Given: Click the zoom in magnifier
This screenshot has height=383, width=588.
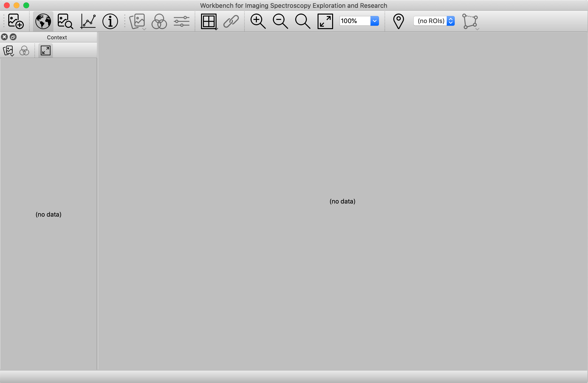Looking at the screenshot, I should (258, 21).
